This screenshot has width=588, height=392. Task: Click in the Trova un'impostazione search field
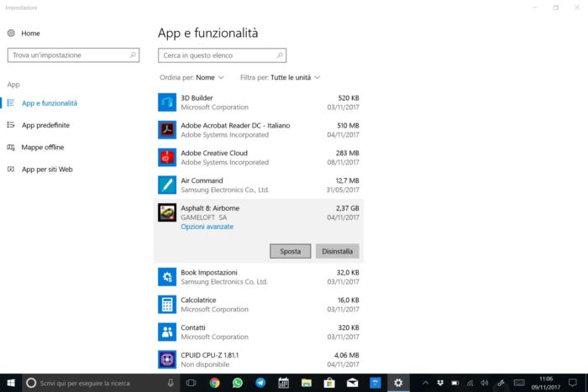[x=73, y=55]
